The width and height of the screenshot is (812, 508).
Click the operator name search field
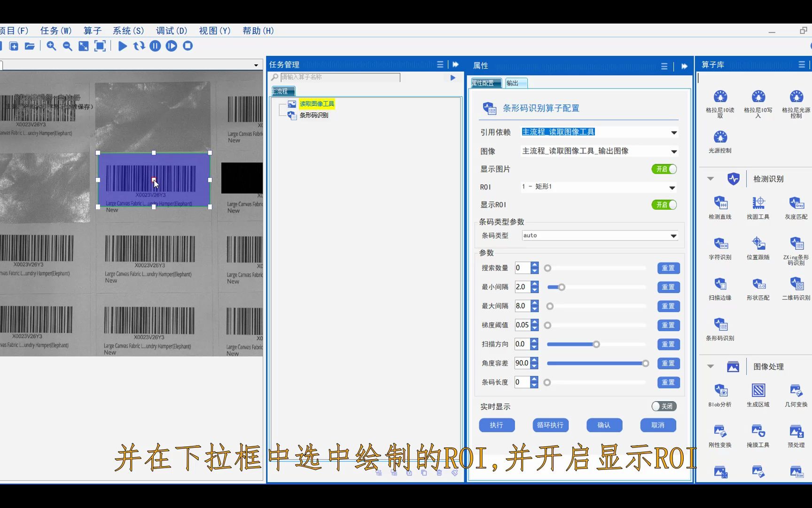click(x=340, y=77)
